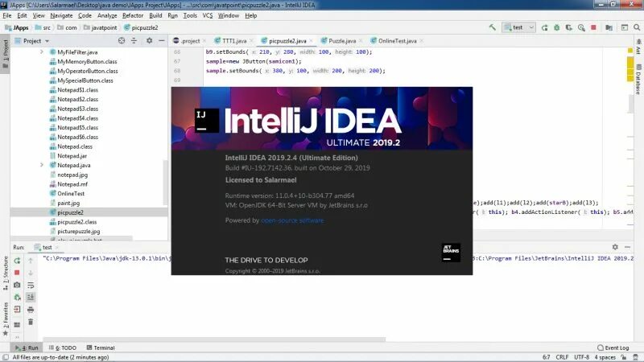This screenshot has width=644, height=362.
Task: Switch to the TTT1.java editor tab
Action: coord(234,41)
